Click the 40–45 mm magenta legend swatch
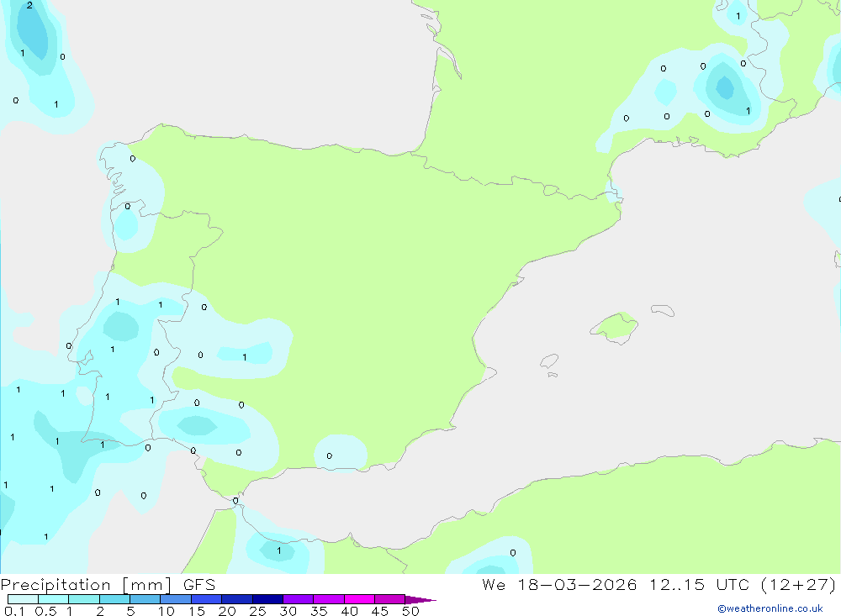The height and width of the screenshot is (616, 841). 359,599
